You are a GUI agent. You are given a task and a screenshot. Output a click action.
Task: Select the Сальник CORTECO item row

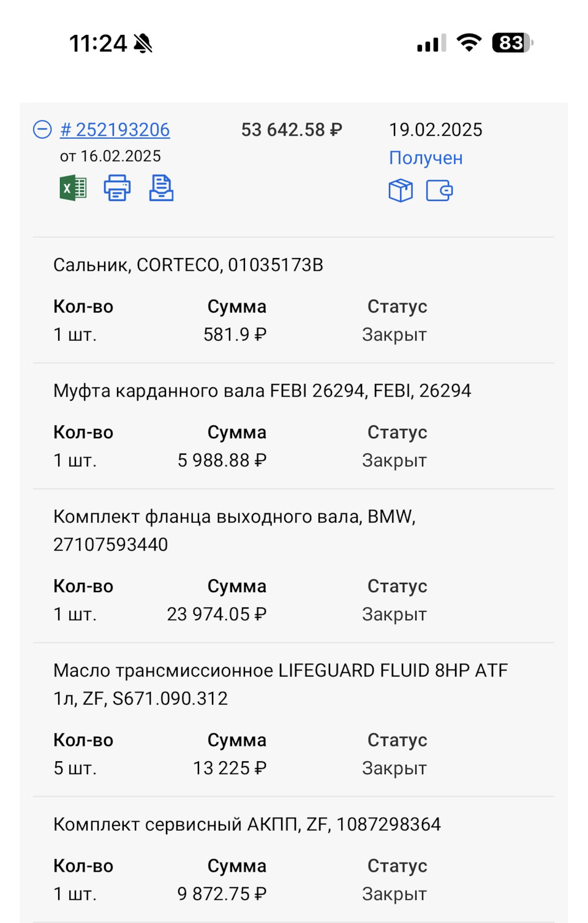(188, 265)
